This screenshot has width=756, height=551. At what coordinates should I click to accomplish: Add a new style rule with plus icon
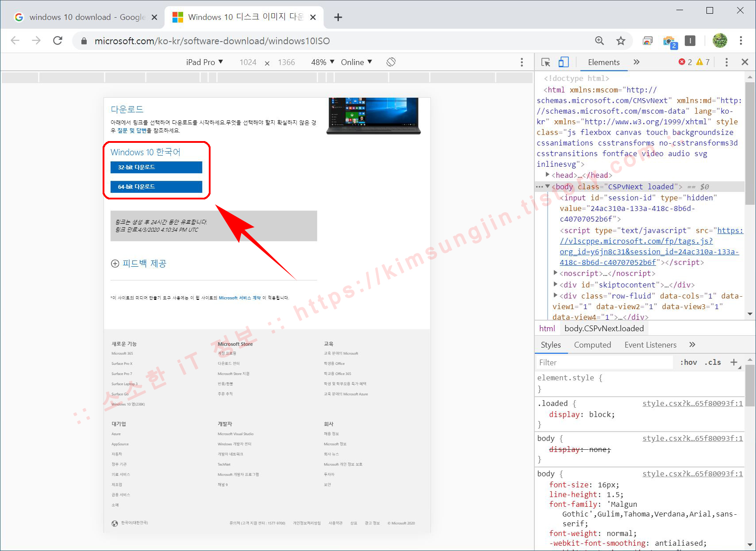click(734, 362)
